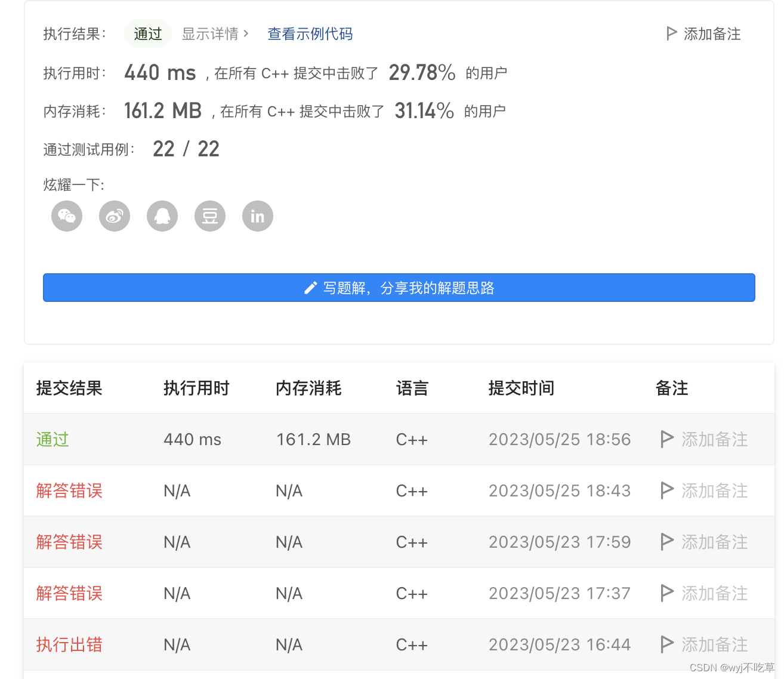The image size is (784, 679).
Task: Click flag icon in the 18:43 row
Action: (668, 491)
